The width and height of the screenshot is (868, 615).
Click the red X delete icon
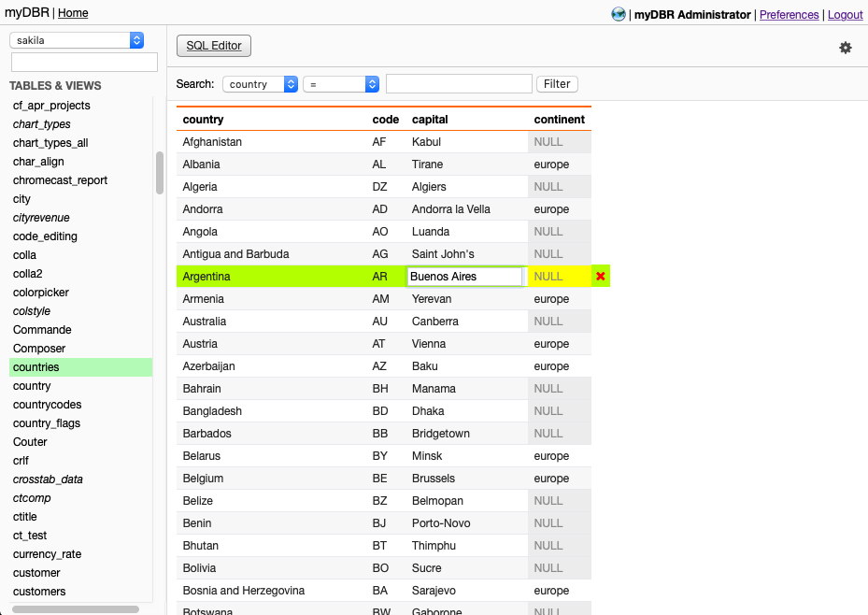tap(601, 277)
